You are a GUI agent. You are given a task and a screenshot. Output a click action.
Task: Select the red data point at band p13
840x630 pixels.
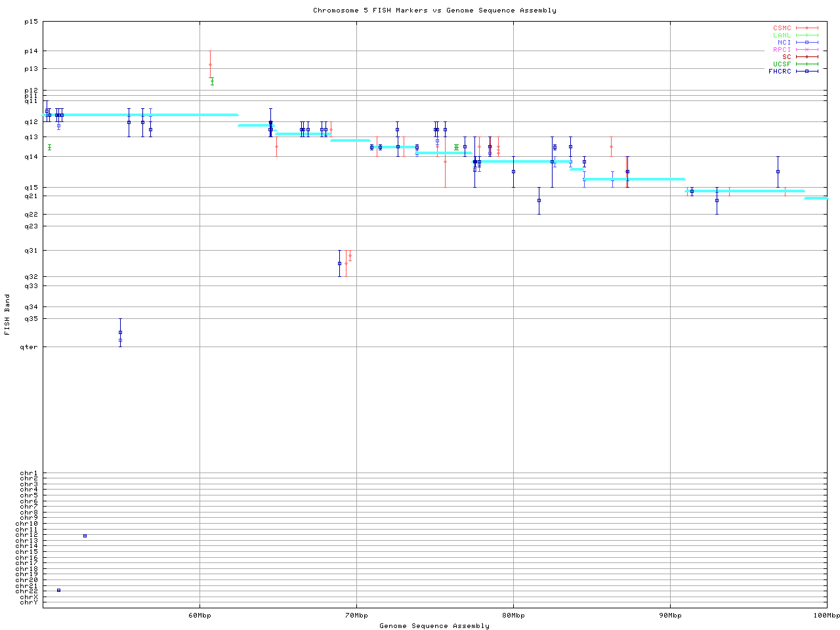coord(210,64)
